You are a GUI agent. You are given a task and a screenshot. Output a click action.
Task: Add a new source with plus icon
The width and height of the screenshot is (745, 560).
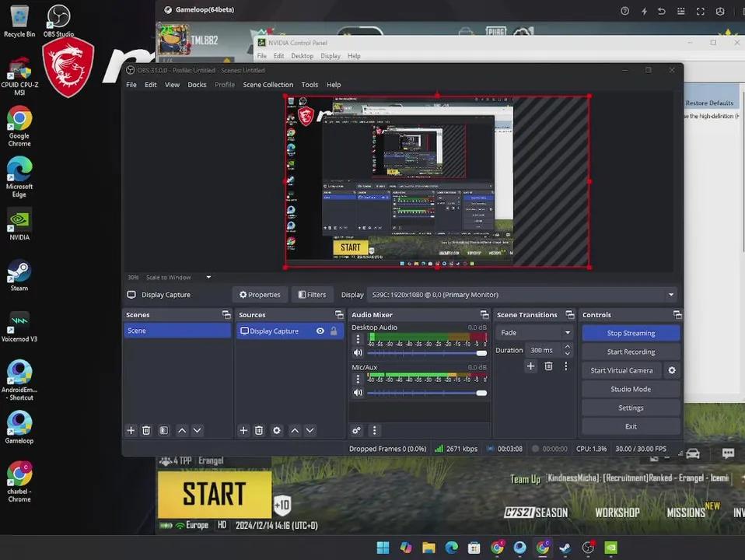click(243, 430)
